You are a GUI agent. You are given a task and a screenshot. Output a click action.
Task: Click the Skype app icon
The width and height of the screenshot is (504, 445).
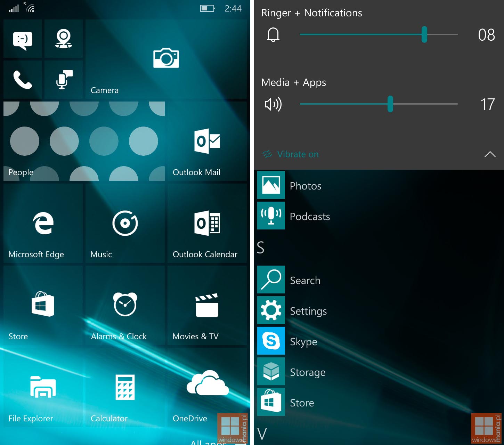click(271, 341)
